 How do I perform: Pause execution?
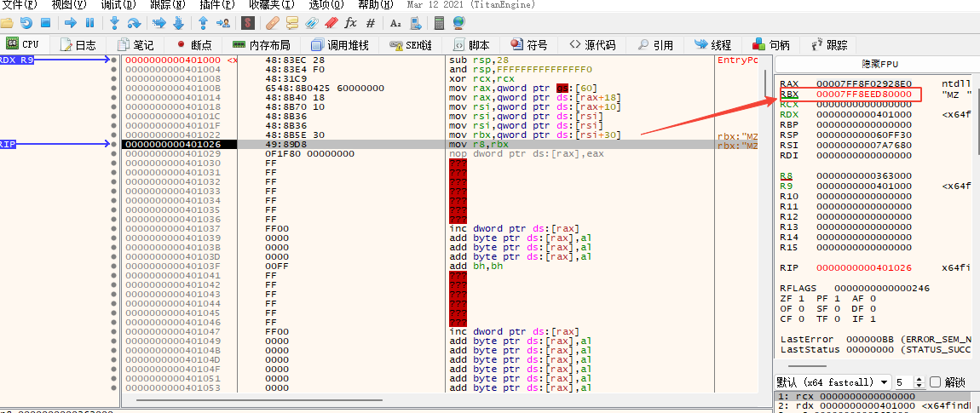pyautogui.click(x=89, y=23)
